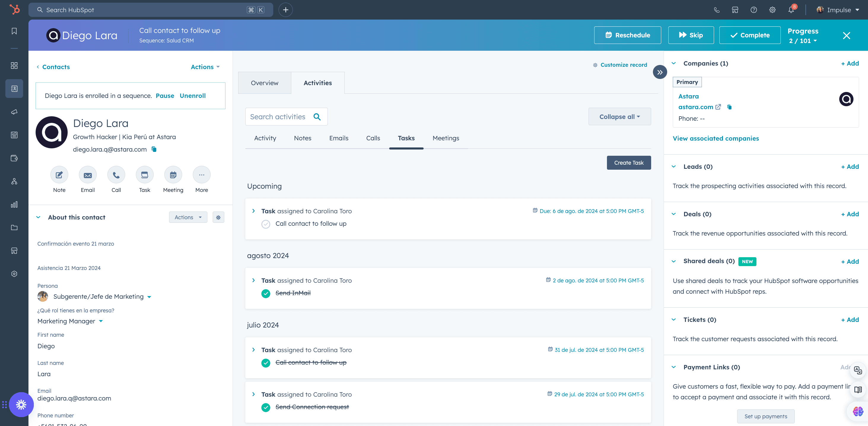Image resolution: width=868 pixels, height=426 pixels.
Task: Mark upcoming Call contact to follow up complete
Action: click(266, 224)
